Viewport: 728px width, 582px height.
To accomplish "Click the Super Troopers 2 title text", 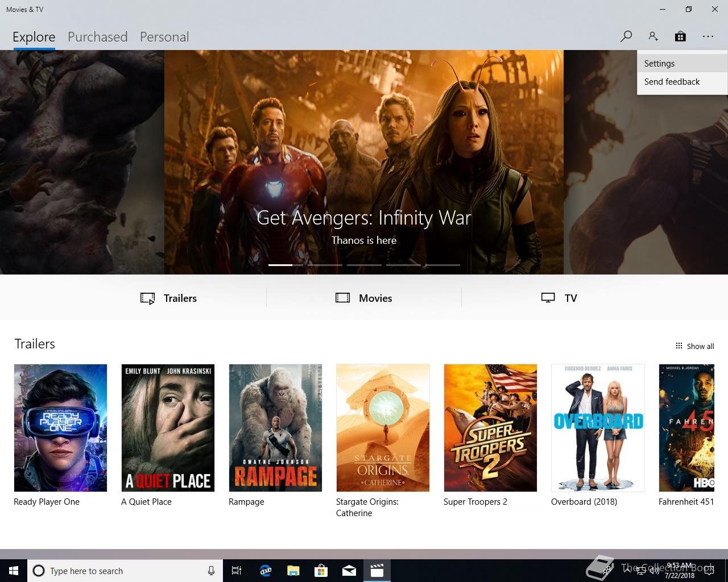I will click(475, 502).
